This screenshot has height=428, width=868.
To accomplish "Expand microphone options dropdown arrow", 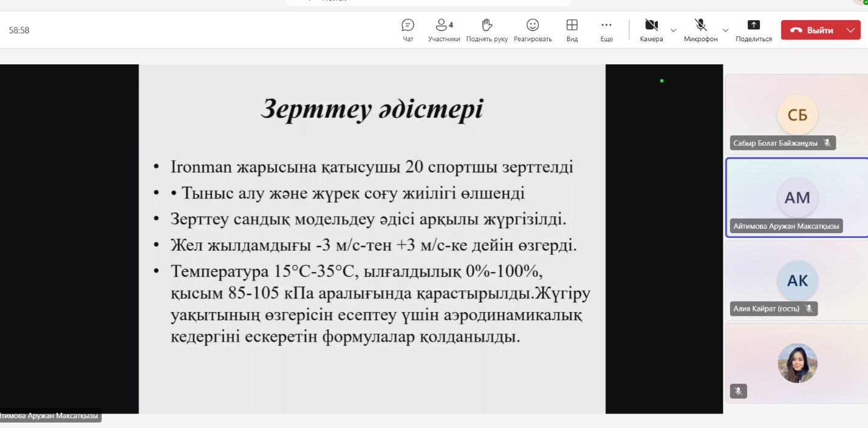I will [725, 30].
